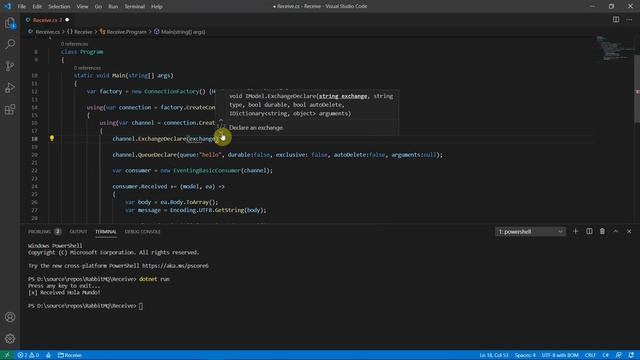Open the Run and Debug view
The image size is (640, 360).
click(10, 87)
